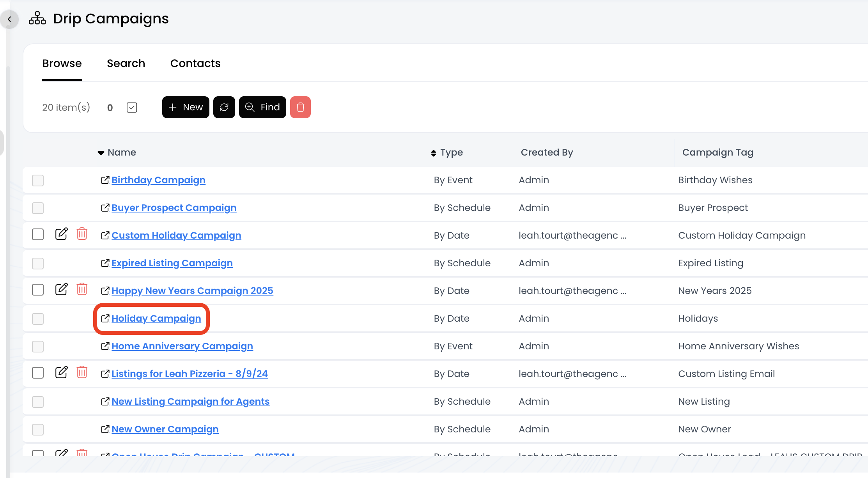This screenshot has width=868, height=478.
Task: Tick the Happy New Years Campaign checkbox
Action: pos(38,290)
